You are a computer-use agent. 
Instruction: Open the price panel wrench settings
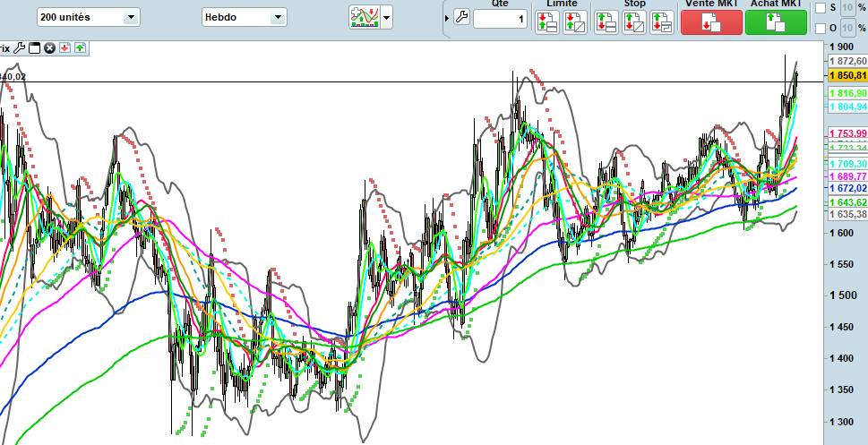[20, 48]
